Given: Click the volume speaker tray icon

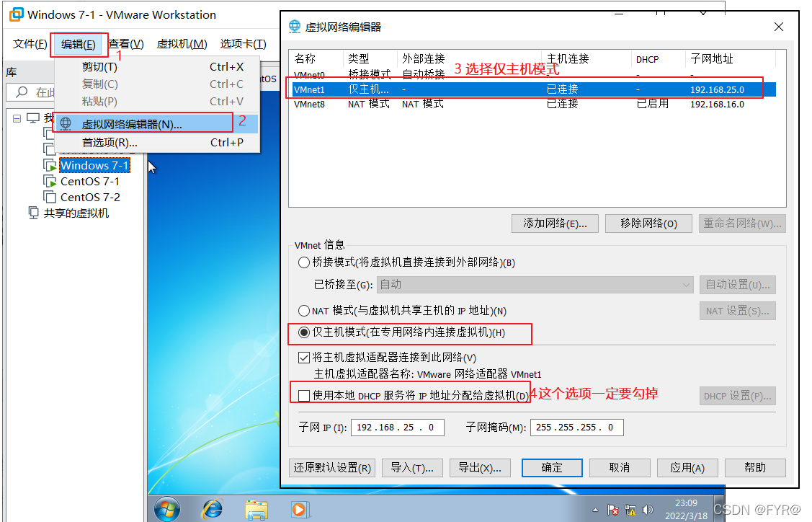Looking at the screenshot, I should point(647,510).
